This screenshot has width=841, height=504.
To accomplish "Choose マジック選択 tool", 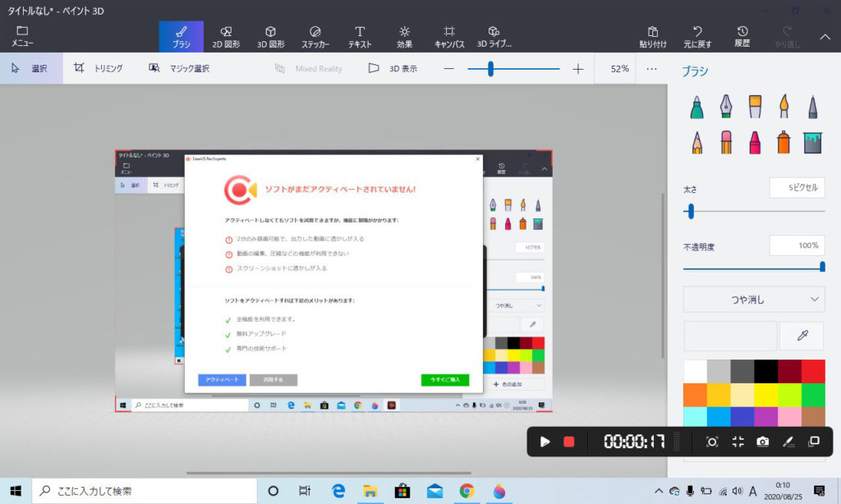I will [179, 68].
